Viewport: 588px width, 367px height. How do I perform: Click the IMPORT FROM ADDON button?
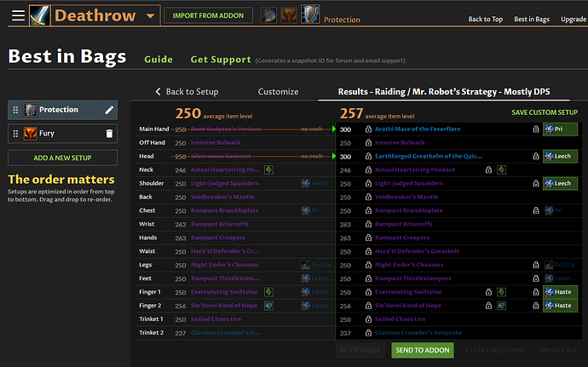208,15
